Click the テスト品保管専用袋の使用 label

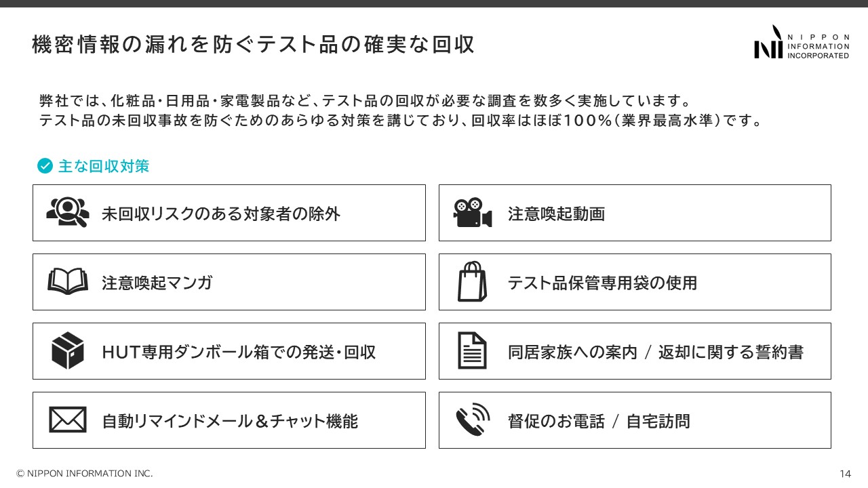click(x=602, y=283)
